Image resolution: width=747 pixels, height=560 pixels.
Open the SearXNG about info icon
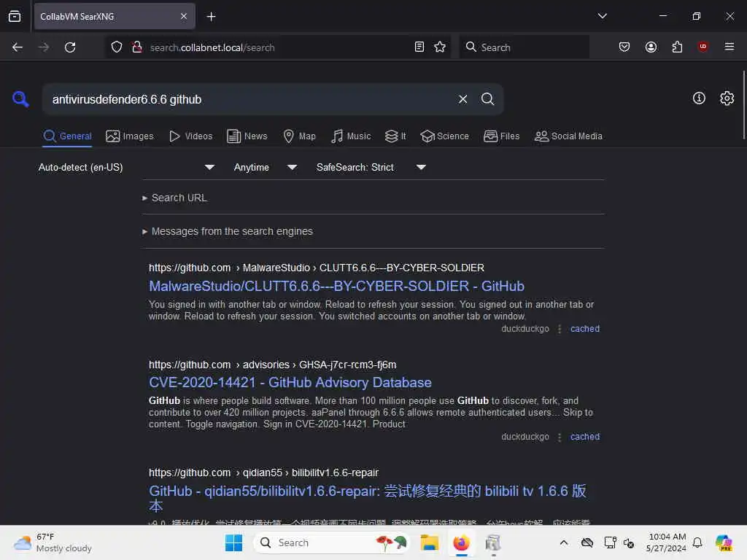(699, 98)
